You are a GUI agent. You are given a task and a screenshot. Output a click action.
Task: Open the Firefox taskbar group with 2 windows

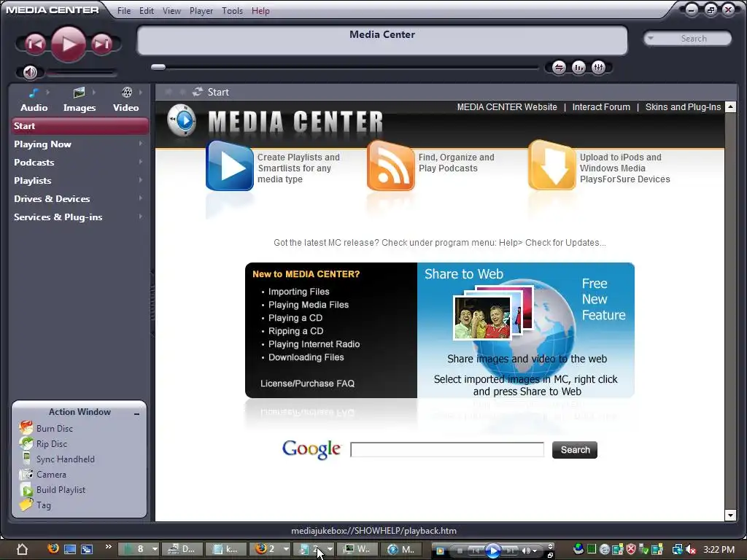click(x=271, y=549)
